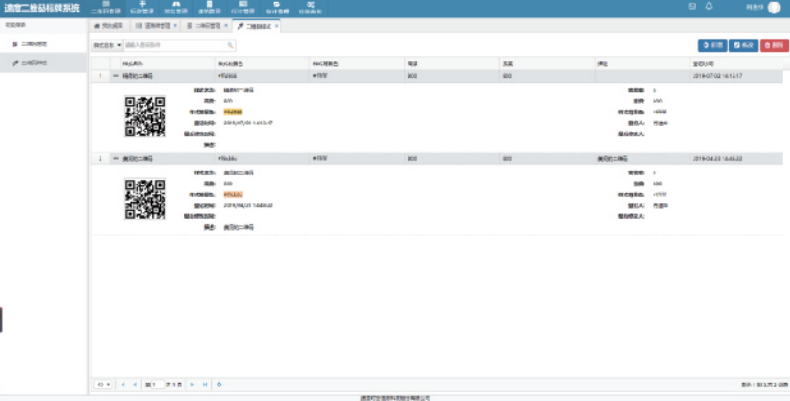Go to the next page arrow

point(193,384)
